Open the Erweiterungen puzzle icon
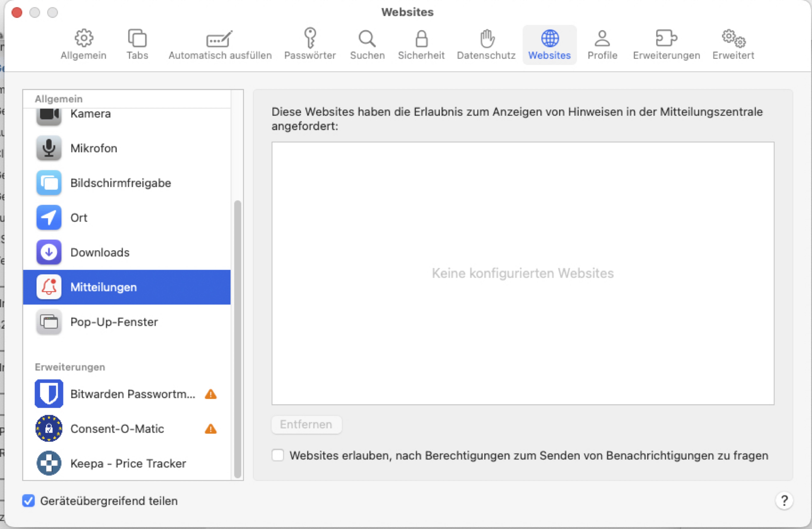812x529 pixels. coord(666,38)
